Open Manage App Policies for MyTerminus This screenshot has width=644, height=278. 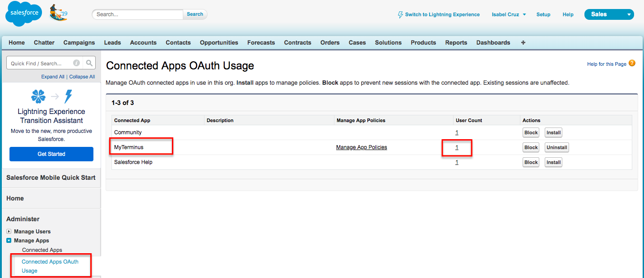[x=361, y=147]
